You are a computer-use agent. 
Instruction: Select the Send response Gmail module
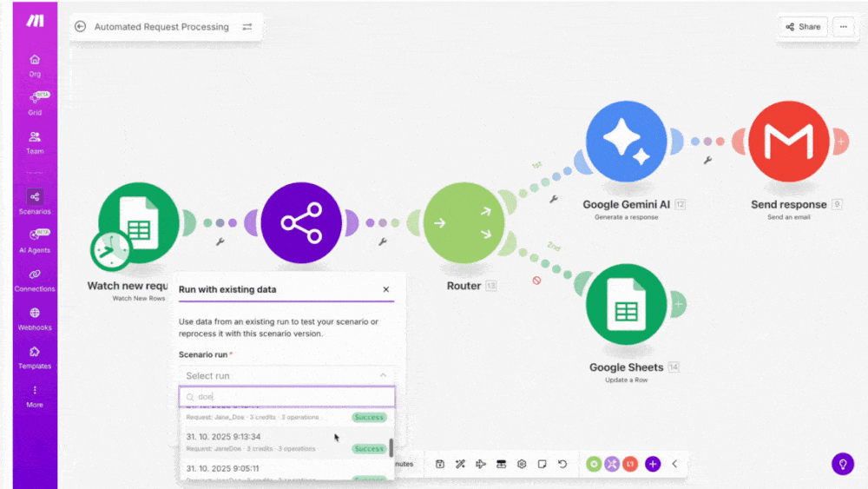(x=789, y=142)
